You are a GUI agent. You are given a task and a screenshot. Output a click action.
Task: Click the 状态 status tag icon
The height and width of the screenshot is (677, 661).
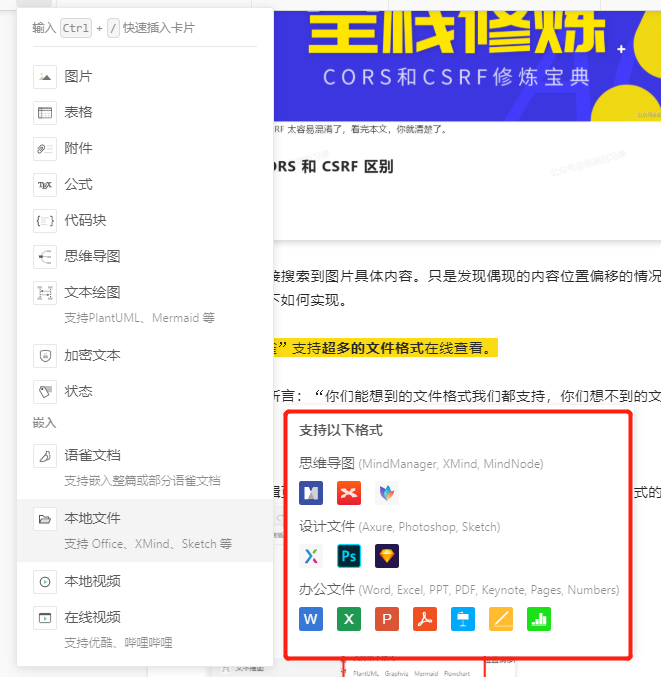(x=45, y=392)
